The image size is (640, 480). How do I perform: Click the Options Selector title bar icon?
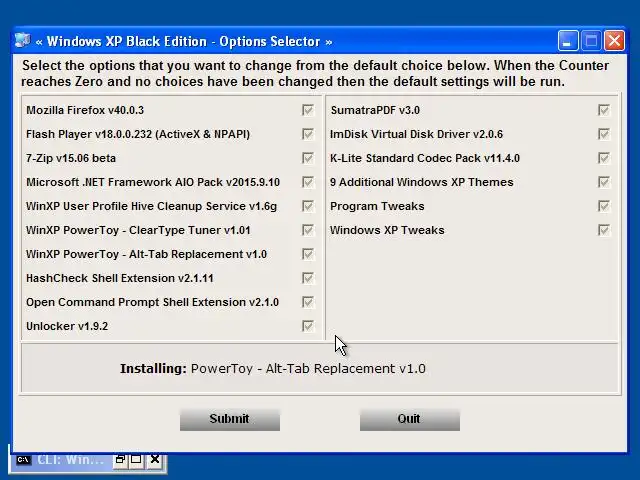tap(22, 41)
